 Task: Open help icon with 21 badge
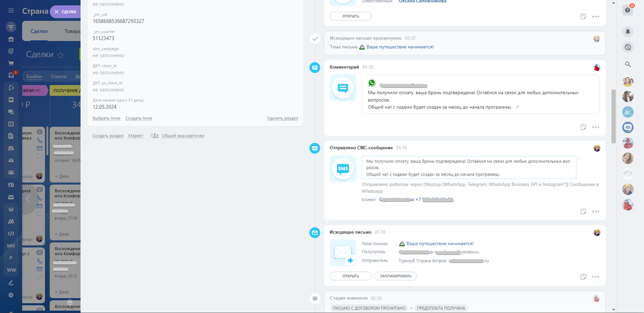[x=628, y=9]
